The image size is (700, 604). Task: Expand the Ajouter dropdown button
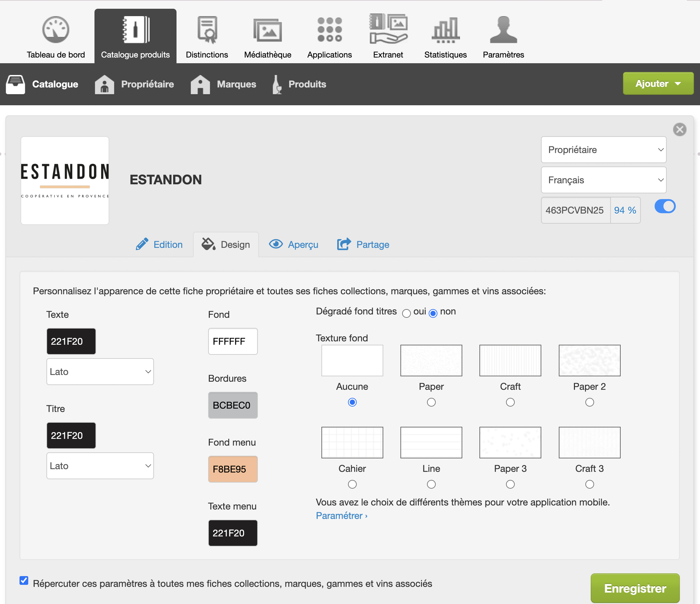pyautogui.click(x=658, y=83)
